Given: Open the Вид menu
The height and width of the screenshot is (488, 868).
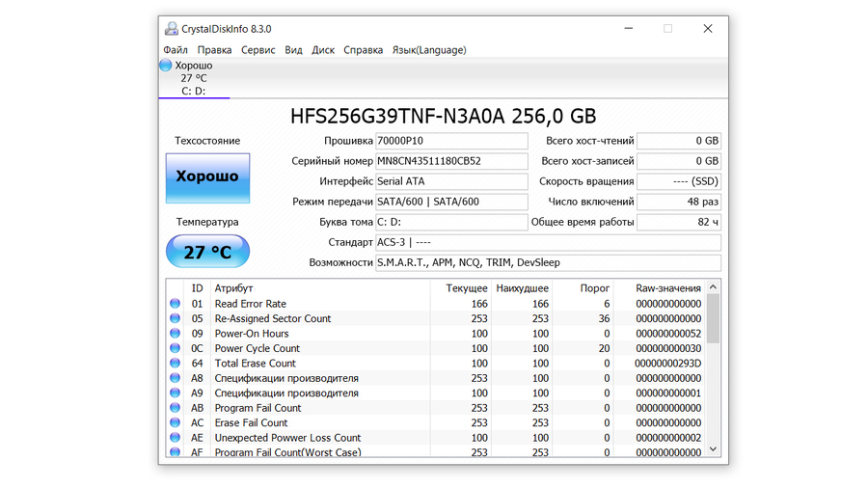Looking at the screenshot, I should click(x=293, y=50).
